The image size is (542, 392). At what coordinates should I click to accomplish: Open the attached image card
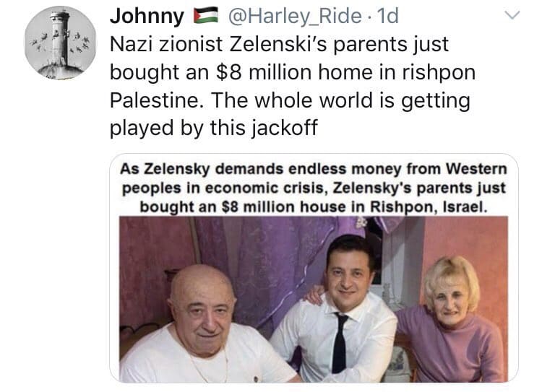click(x=314, y=268)
